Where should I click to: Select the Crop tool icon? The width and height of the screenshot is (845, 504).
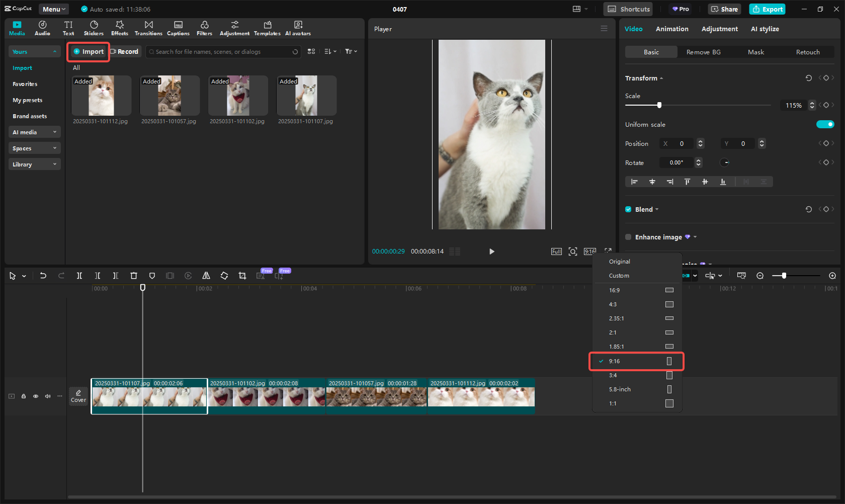click(x=242, y=276)
